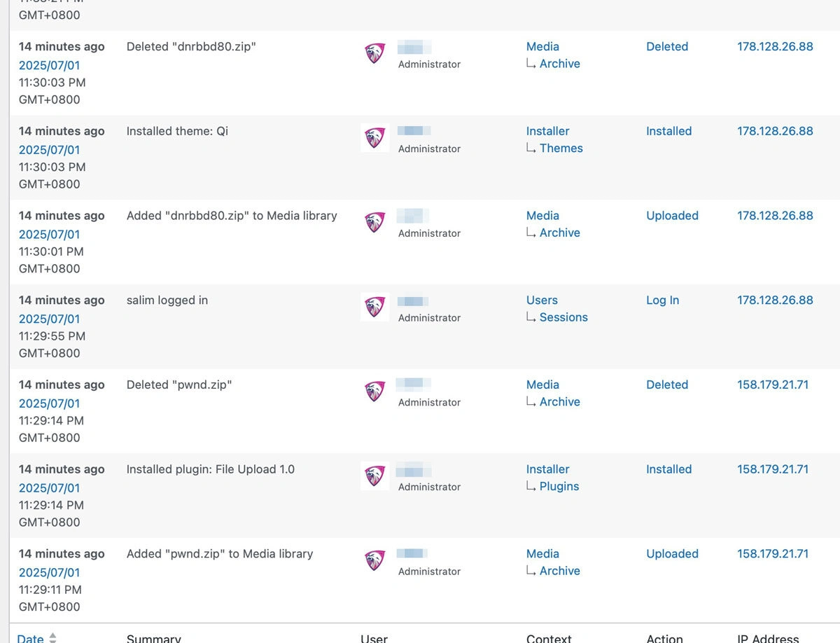Screen dimensions: 840x643
Task: Select the summary text Deleted "dnrbbd80.zip"
Action: pos(191,47)
